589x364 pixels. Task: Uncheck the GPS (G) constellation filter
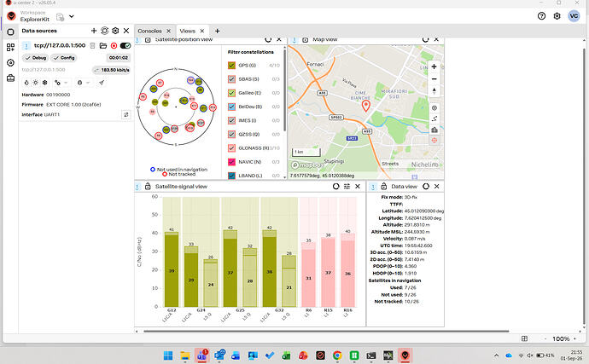coord(232,66)
